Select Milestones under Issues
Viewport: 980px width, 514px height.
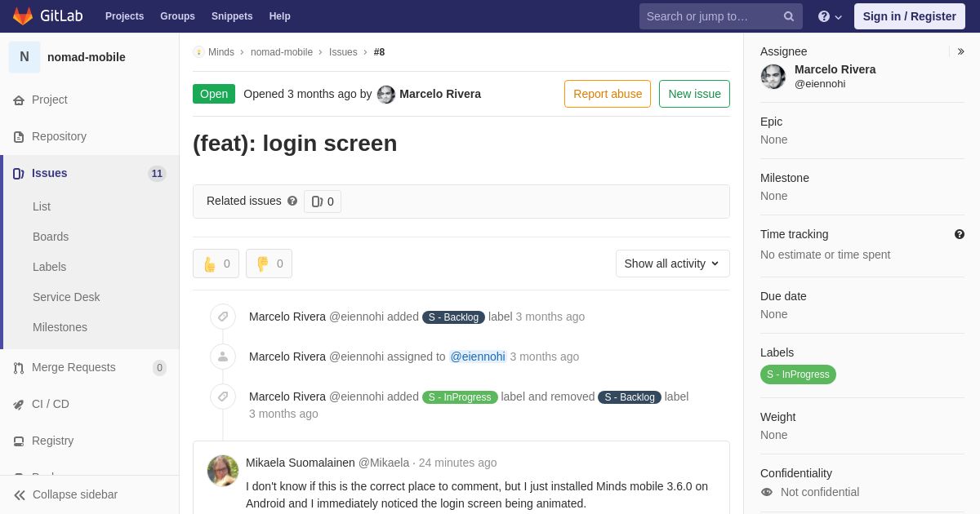[x=60, y=327]
